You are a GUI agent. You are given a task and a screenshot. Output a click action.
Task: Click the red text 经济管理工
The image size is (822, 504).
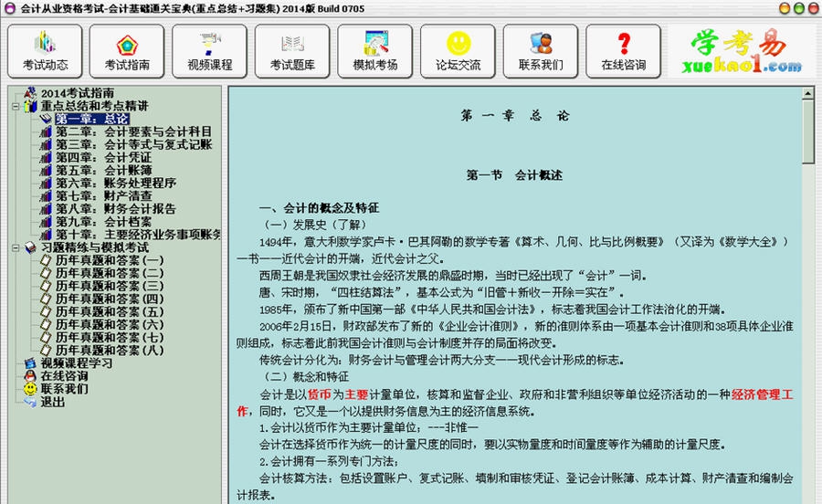click(x=763, y=394)
